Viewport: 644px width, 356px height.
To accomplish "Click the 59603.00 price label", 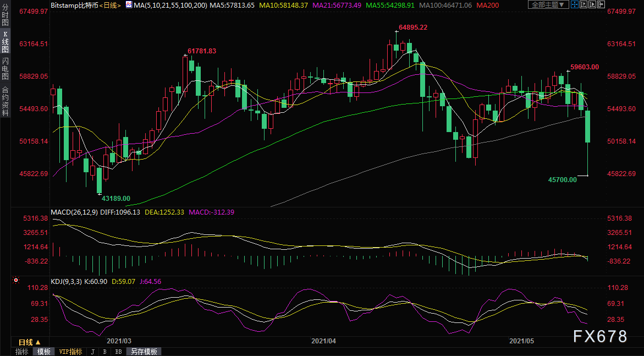I will coord(585,67).
